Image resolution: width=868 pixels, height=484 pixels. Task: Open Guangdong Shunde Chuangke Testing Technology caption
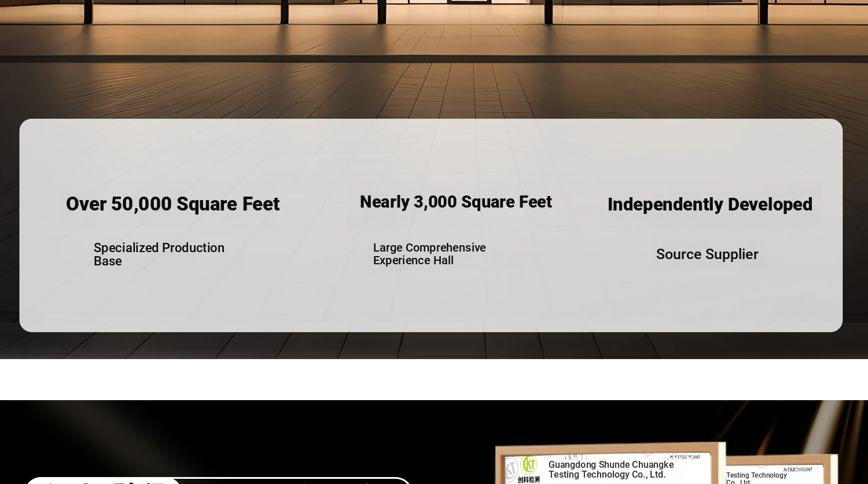click(x=610, y=470)
